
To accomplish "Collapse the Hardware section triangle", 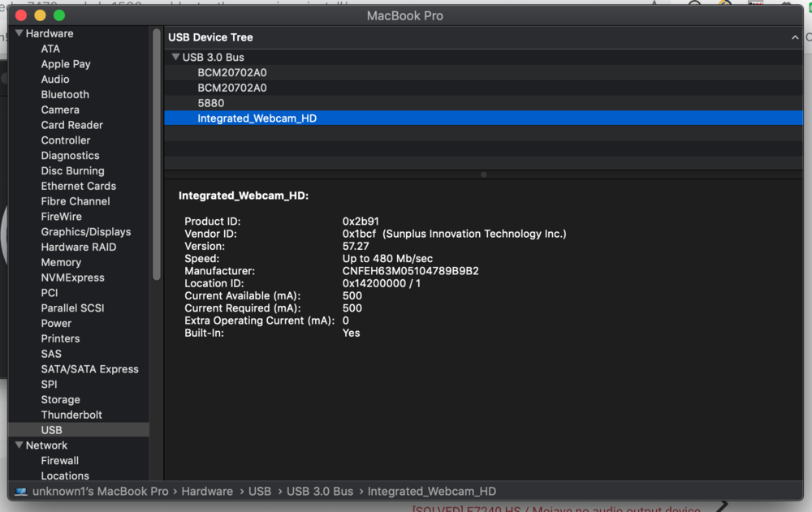I will point(19,34).
